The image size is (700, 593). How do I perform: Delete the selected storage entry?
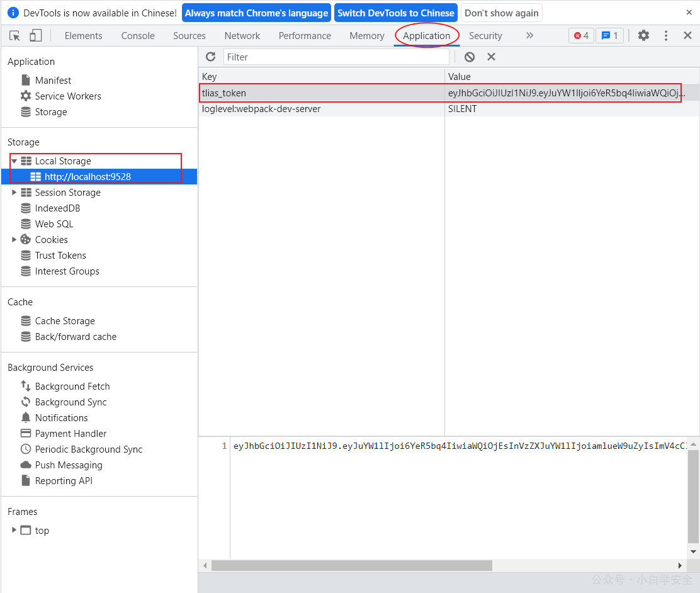pyautogui.click(x=491, y=57)
